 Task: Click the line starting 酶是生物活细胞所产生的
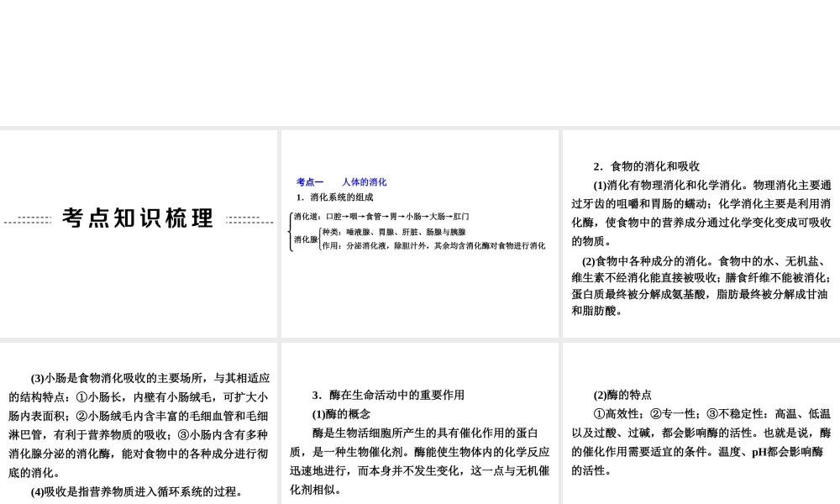(x=425, y=433)
